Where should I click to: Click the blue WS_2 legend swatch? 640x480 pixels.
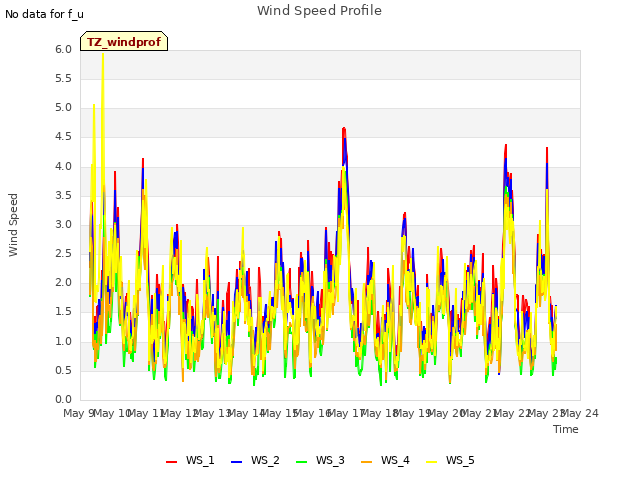coord(236,462)
